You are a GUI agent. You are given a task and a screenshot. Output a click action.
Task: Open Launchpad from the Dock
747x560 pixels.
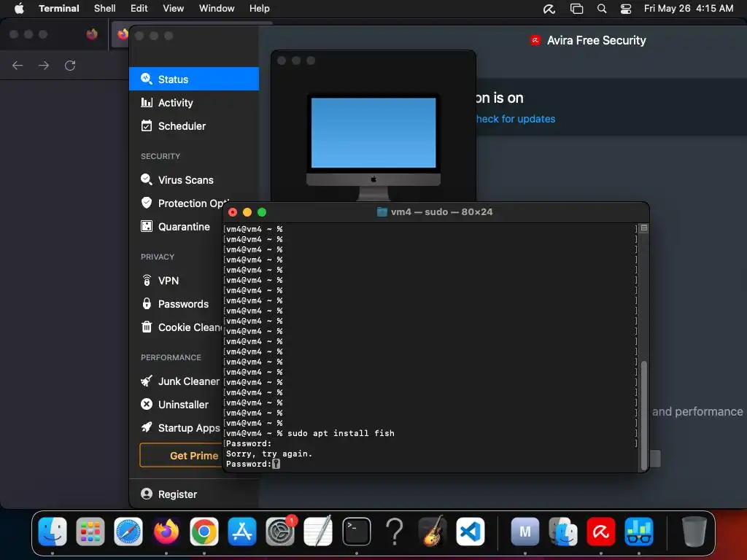click(x=90, y=532)
